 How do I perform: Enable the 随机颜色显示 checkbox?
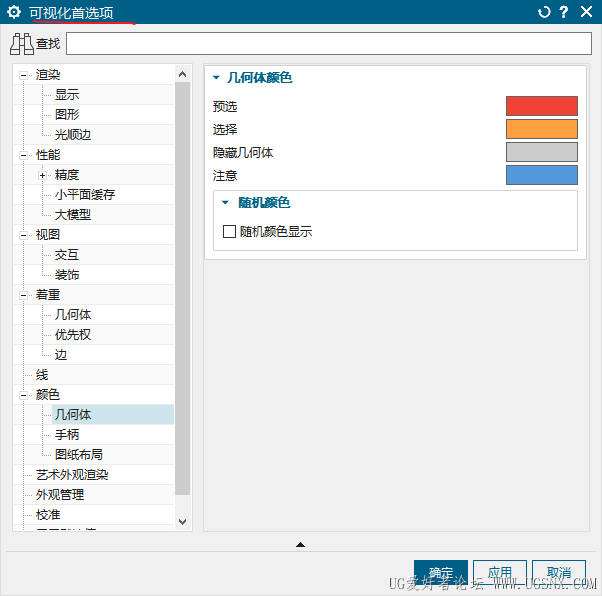(x=229, y=232)
